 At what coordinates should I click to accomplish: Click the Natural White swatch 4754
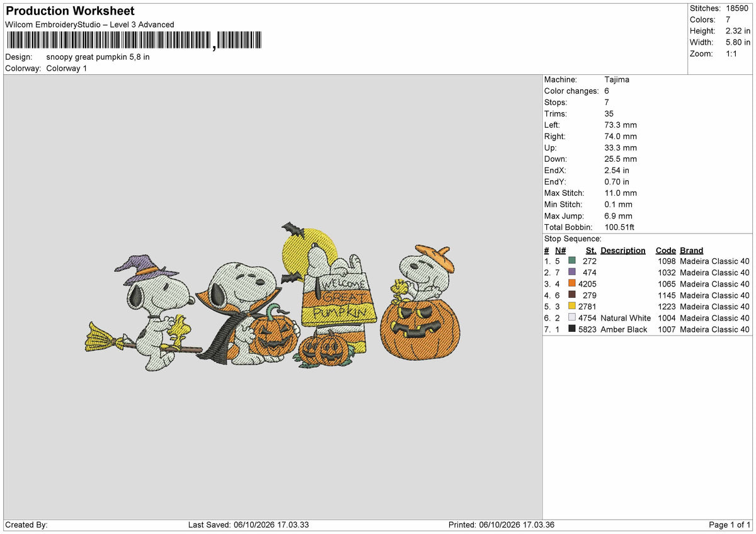tap(572, 317)
